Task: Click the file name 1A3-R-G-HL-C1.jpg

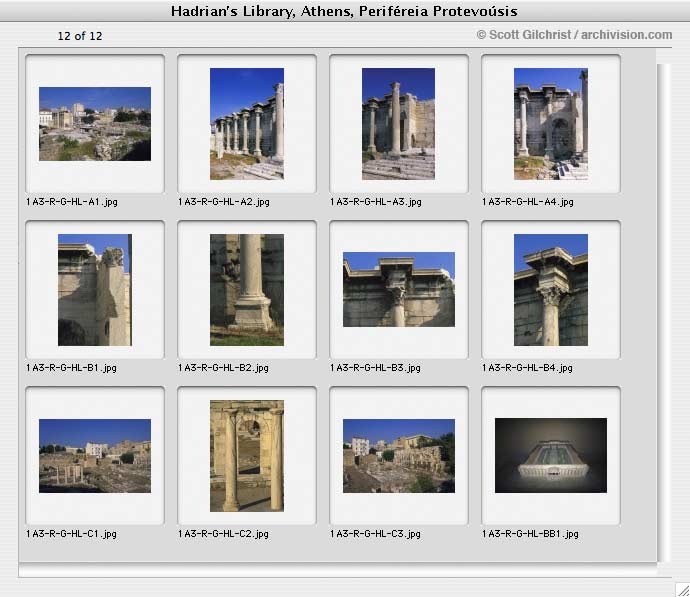Action: point(71,534)
